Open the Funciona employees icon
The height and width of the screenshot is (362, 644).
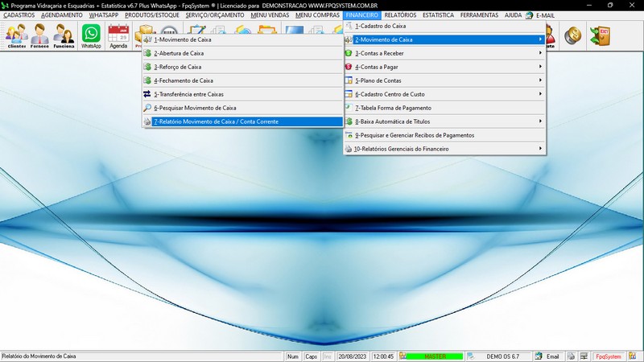(x=64, y=35)
